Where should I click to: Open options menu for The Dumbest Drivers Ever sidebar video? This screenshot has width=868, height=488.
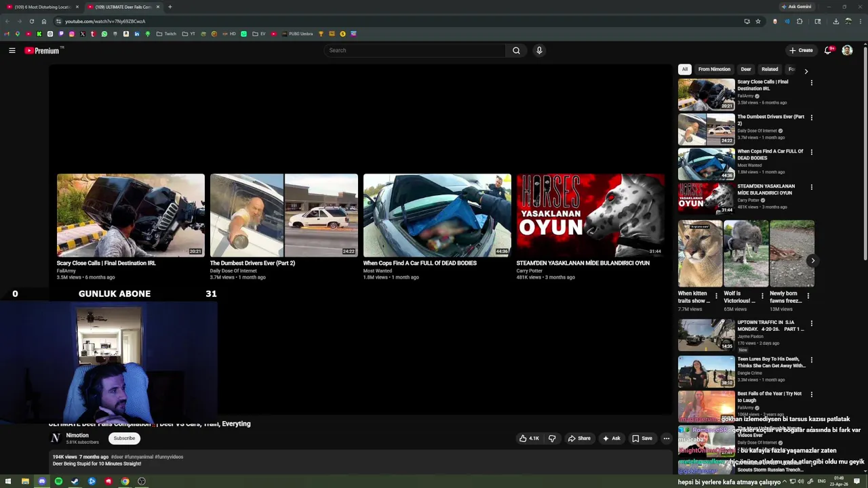[812, 117]
